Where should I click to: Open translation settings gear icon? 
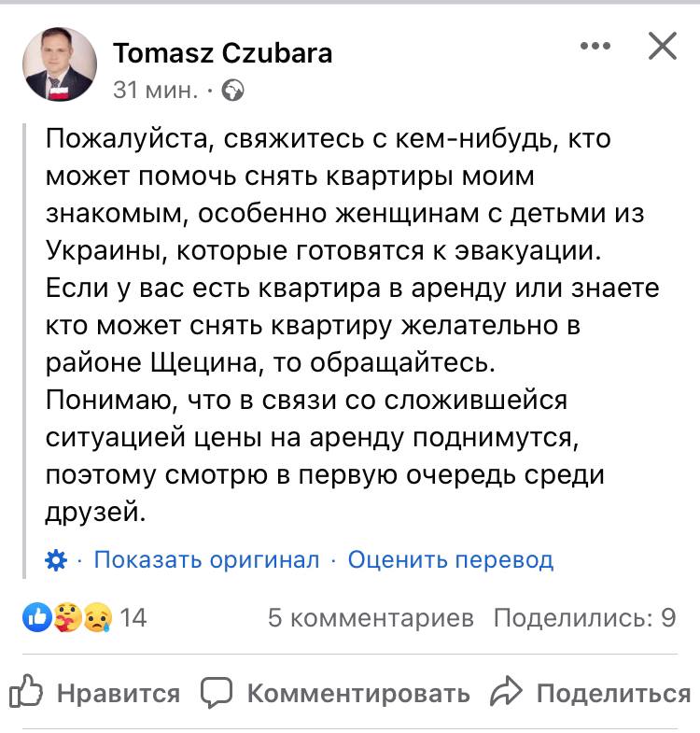pos(56,560)
